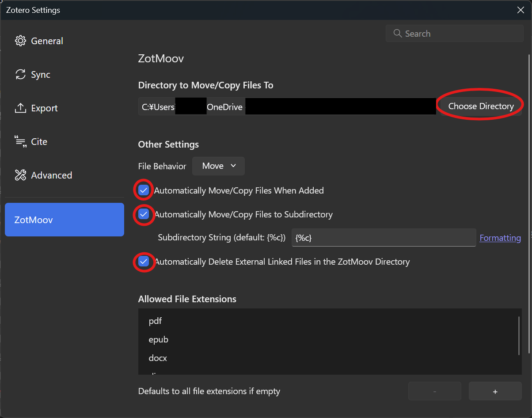Toggle Automatically Move/Copy Files When Added

point(144,190)
